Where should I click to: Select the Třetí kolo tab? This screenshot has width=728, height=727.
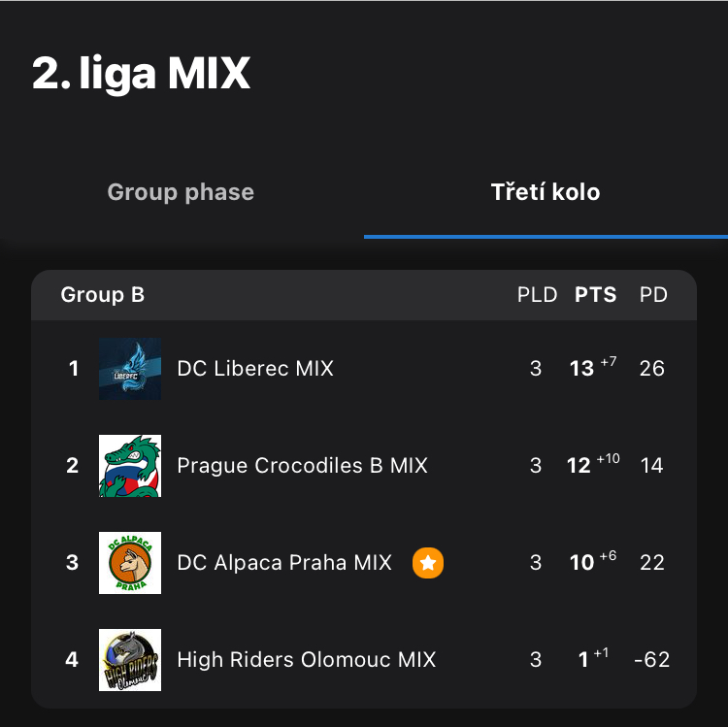coord(546,192)
